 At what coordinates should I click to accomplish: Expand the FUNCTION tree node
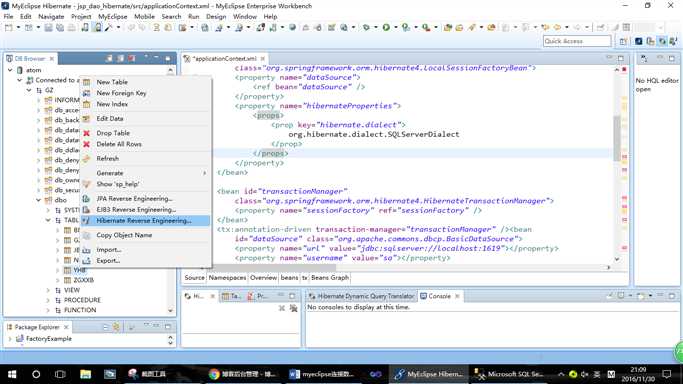tap(48, 310)
